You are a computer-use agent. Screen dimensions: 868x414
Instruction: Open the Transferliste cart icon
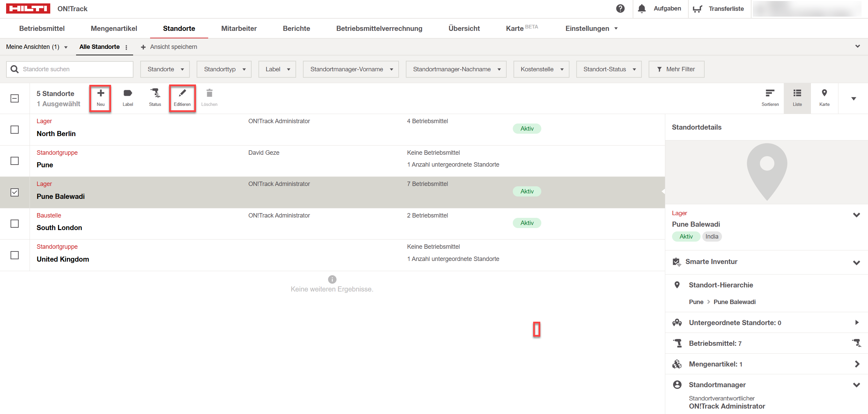pyautogui.click(x=697, y=9)
